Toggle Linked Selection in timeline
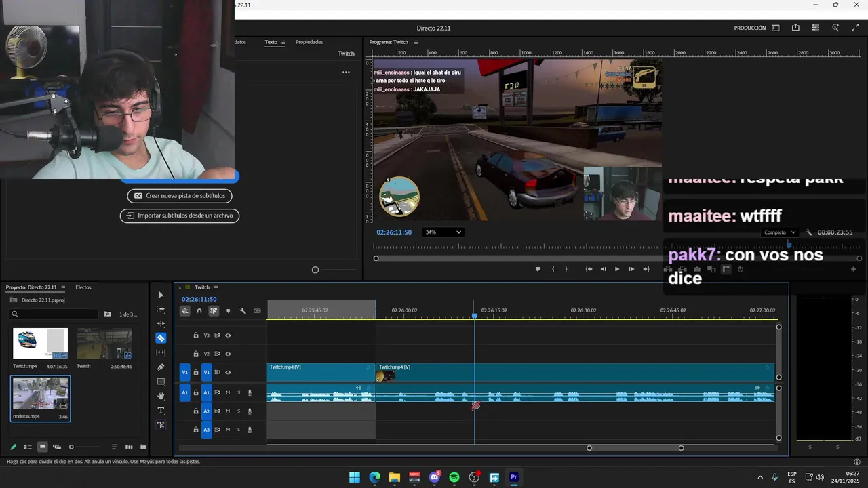 (x=214, y=311)
